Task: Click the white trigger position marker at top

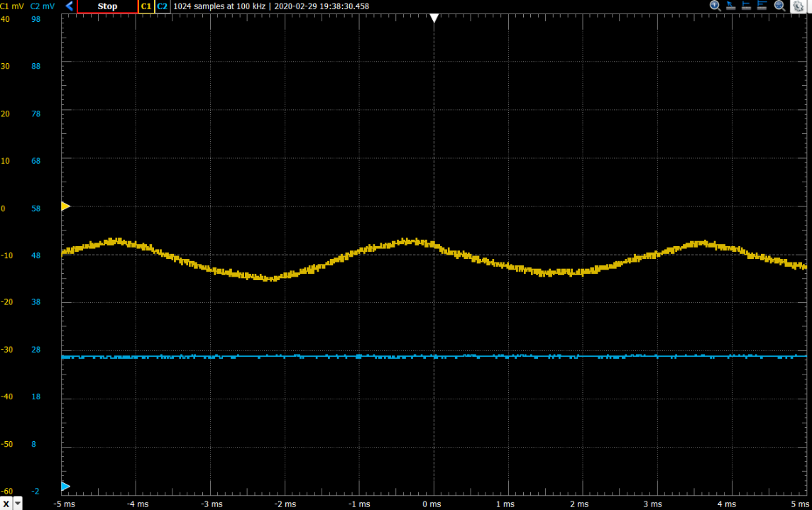Action: (434, 18)
